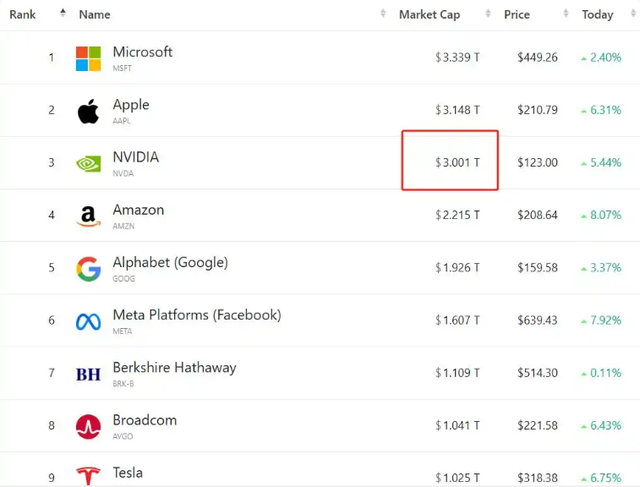Click the Amazon smile logo

click(x=88, y=216)
